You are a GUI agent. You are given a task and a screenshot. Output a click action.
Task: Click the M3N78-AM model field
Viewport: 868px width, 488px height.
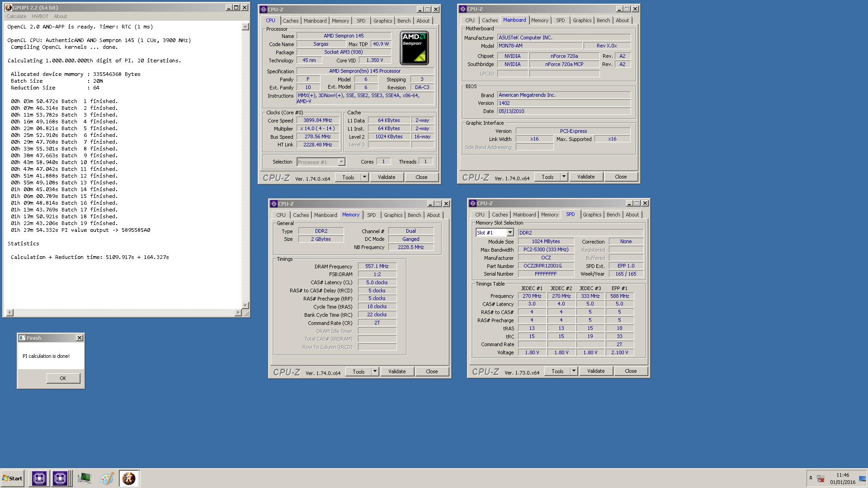pyautogui.click(x=540, y=46)
